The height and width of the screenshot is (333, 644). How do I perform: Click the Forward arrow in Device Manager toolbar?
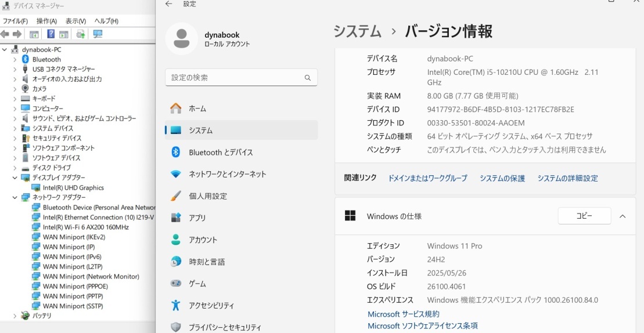pyautogui.click(x=17, y=34)
